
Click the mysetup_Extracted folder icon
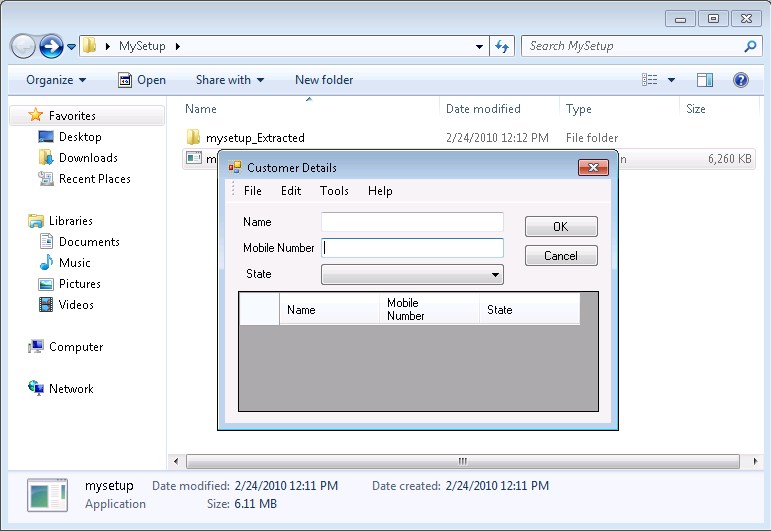194,137
